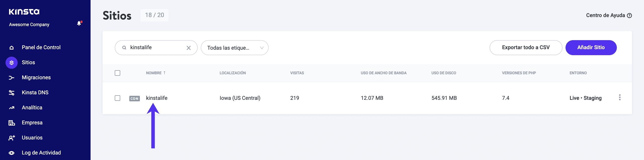Screen dimensions: 644x160
Task: Click the Migraciones arrow icon
Action: pos(12,78)
